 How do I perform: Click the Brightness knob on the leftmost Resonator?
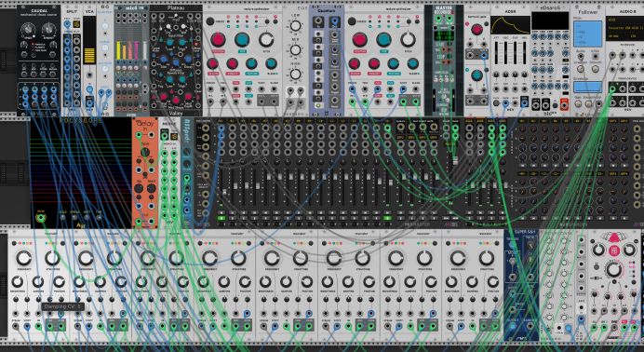coord(17,282)
